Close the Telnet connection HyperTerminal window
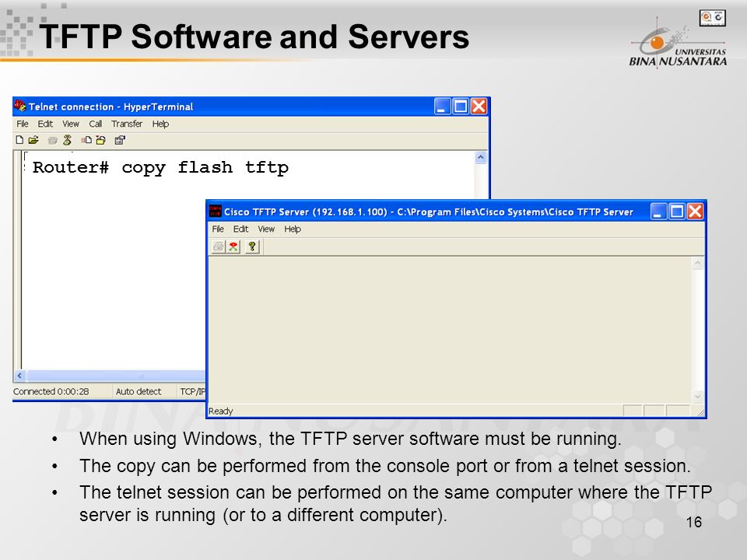The width and height of the screenshot is (747, 560). pyautogui.click(x=479, y=107)
